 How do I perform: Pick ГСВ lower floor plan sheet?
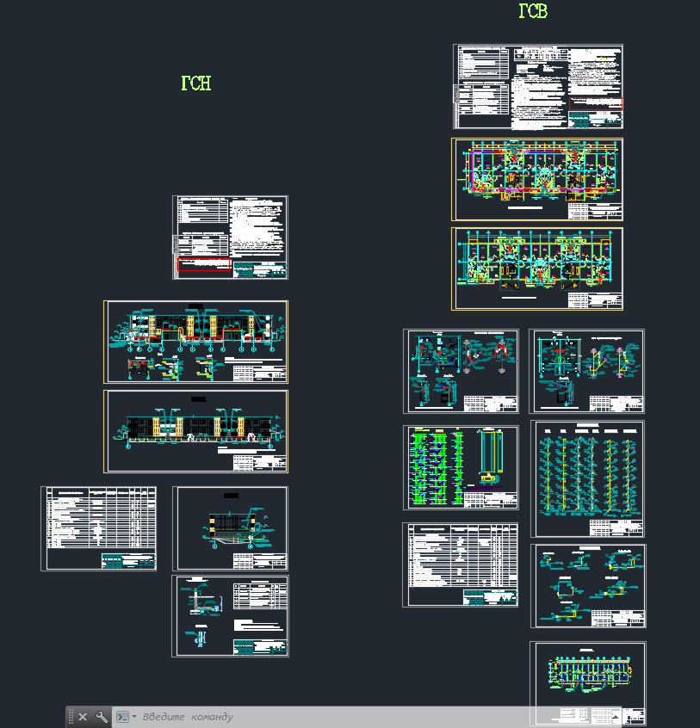pyautogui.click(x=537, y=268)
